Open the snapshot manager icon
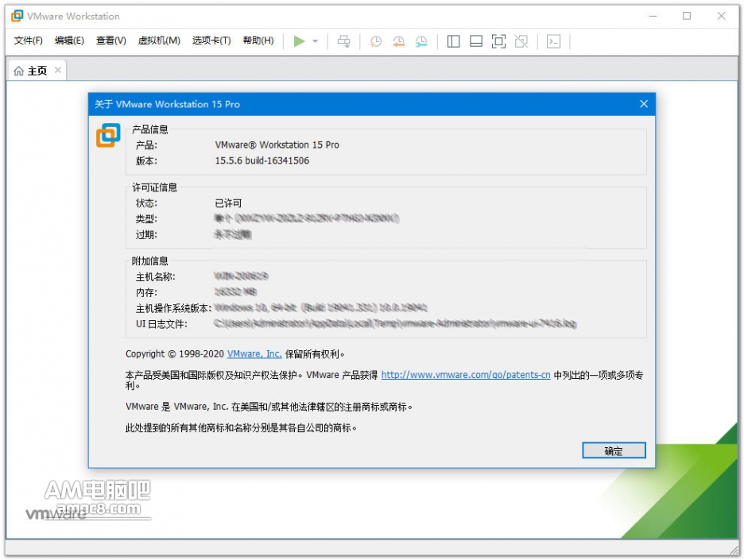 pos(421,41)
